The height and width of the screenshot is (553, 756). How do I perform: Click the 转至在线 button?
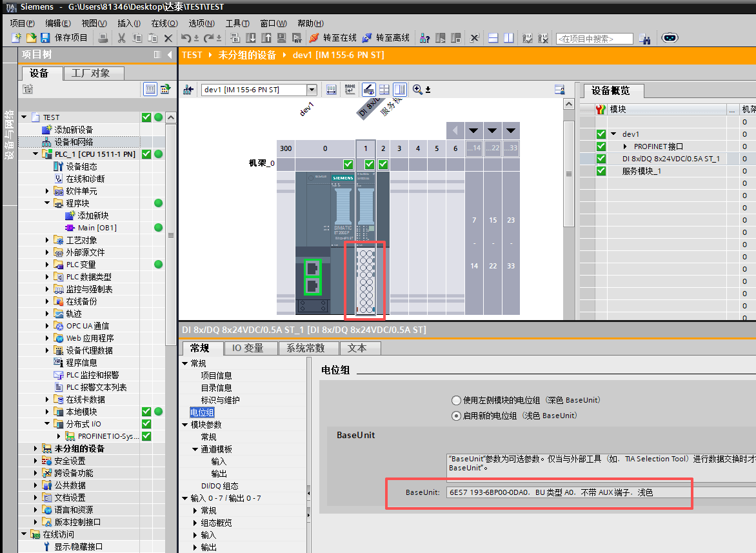click(334, 38)
